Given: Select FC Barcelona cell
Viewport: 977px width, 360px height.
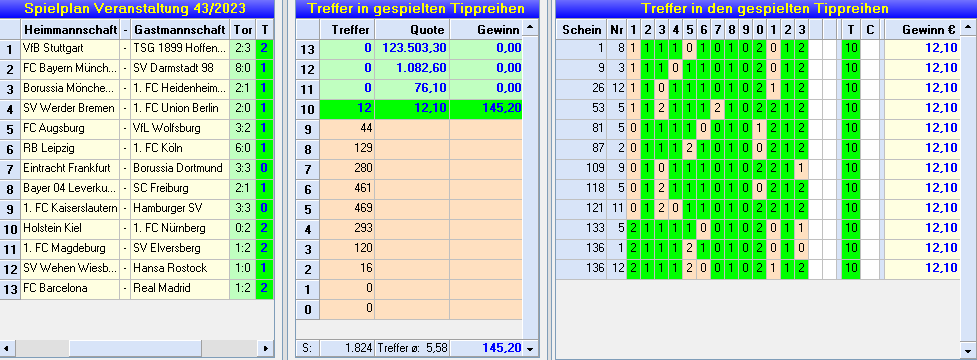Looking at the screenshot, I should (x=70, y=288).
